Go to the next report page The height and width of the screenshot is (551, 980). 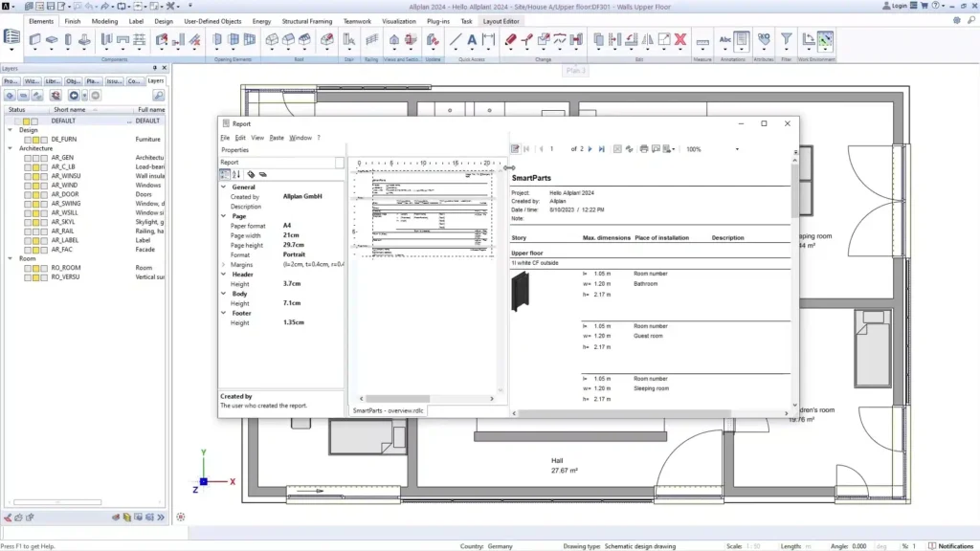coord(589,148)
